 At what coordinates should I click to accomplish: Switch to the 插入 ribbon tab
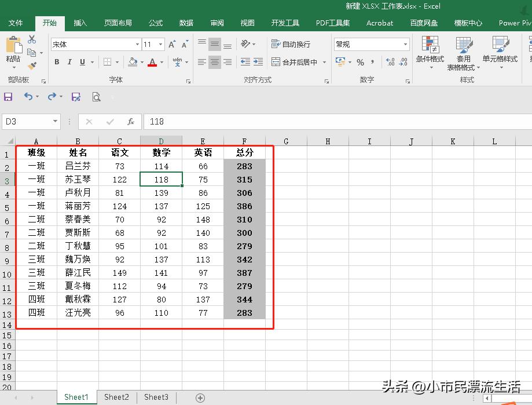click(80, 23)
